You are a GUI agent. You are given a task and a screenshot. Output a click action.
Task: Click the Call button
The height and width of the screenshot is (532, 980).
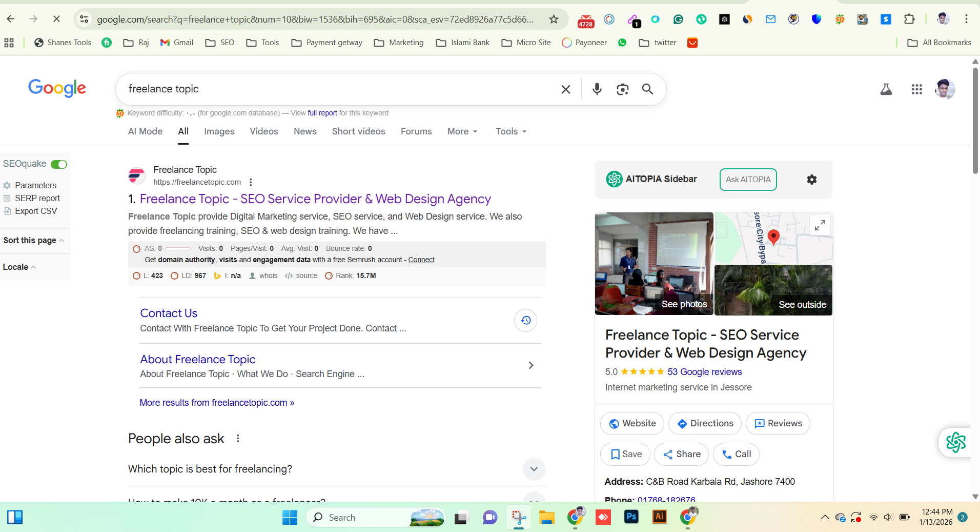click(x=736, y=455)
